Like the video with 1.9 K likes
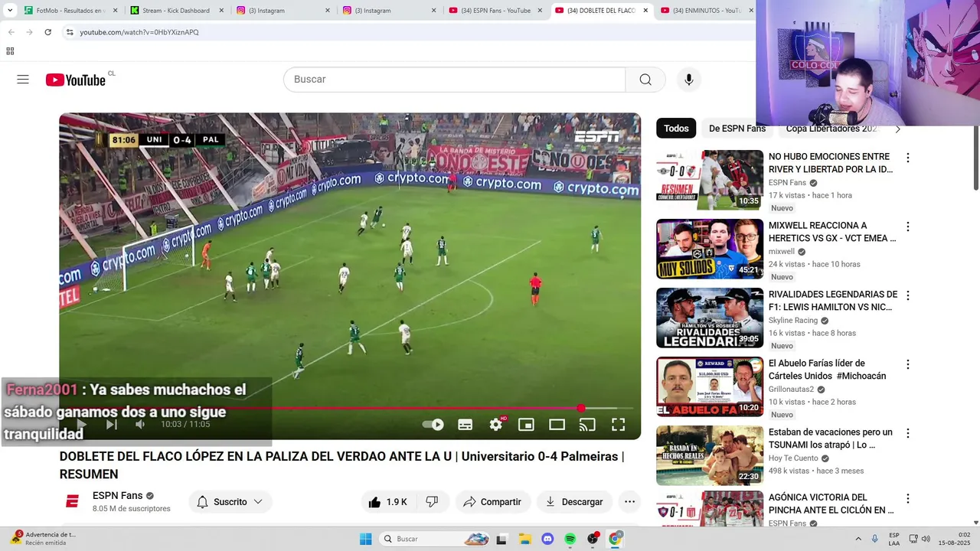Image resolution: width=980 pixels, height=551 pixels. 388,502
